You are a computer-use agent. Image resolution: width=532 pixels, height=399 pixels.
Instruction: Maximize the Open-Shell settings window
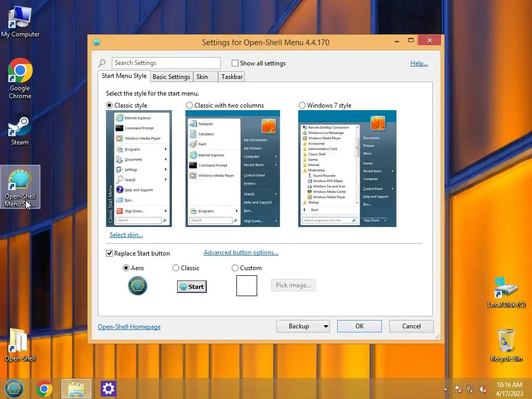point(411,41)
